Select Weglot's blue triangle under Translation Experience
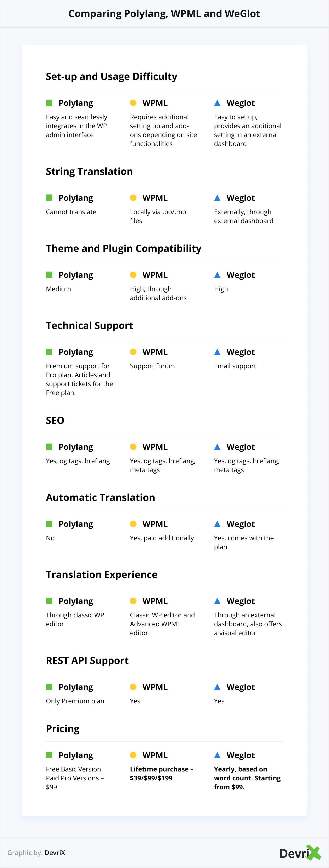 point(217,601)
